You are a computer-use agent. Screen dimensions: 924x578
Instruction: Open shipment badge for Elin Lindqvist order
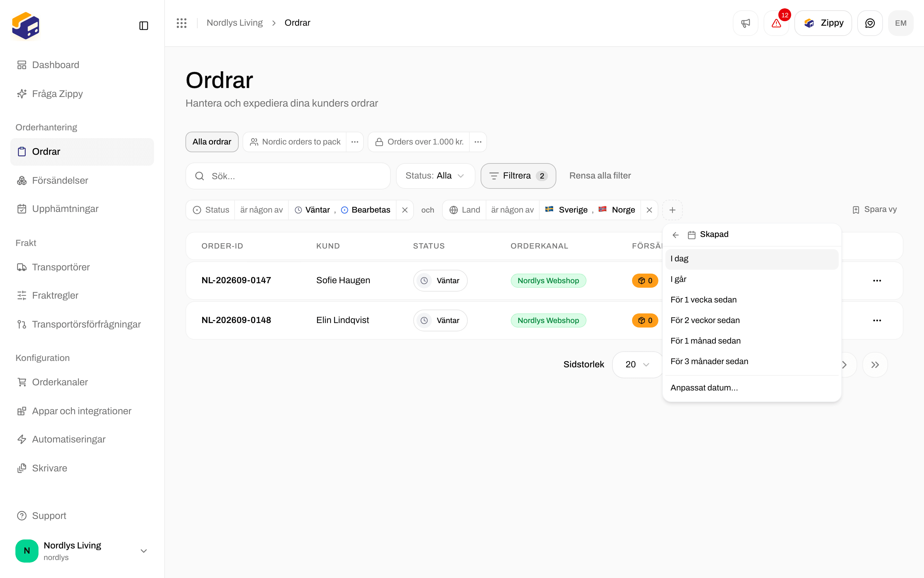point(645,320)
